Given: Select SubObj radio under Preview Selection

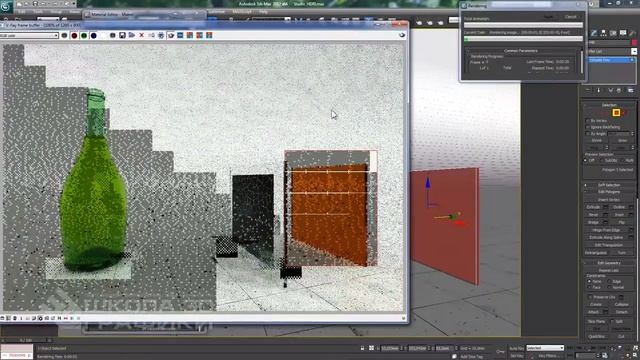Looking at the screenshot, I should (602, 161).
